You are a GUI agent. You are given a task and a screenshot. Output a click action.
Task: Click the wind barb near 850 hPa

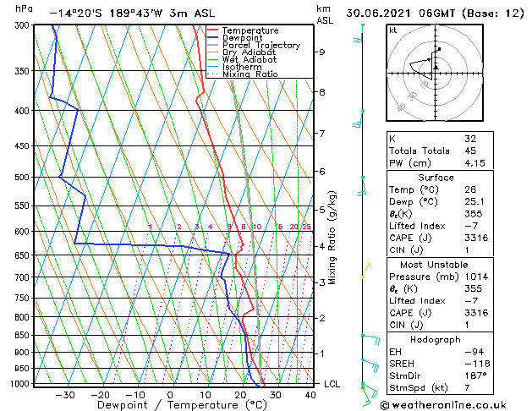click(x=370, y=339)
